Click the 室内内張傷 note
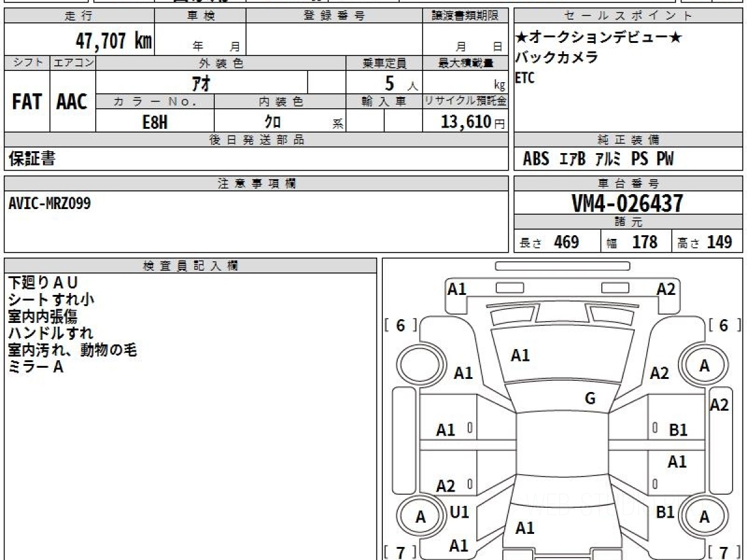Image resolution: width=747 pixels, height=560 pixels. coord(42,316)
